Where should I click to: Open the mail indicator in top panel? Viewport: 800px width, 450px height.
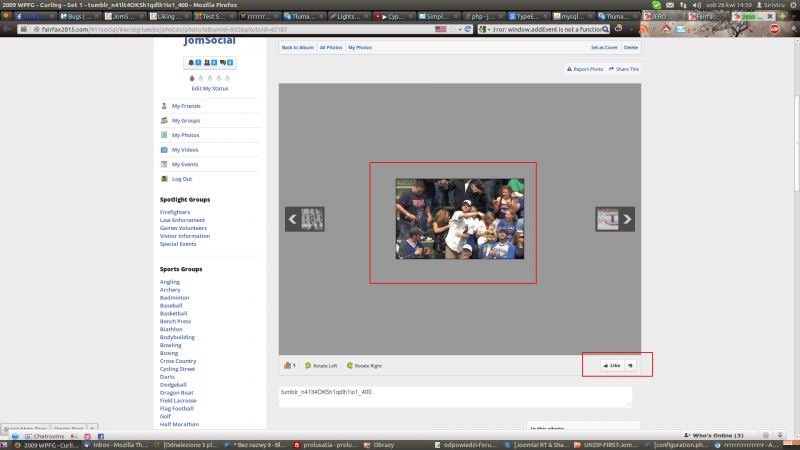(x=670, y=5)
